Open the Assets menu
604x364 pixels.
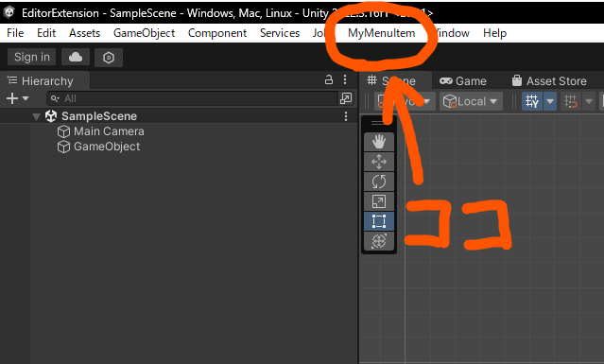pos(84,33)
